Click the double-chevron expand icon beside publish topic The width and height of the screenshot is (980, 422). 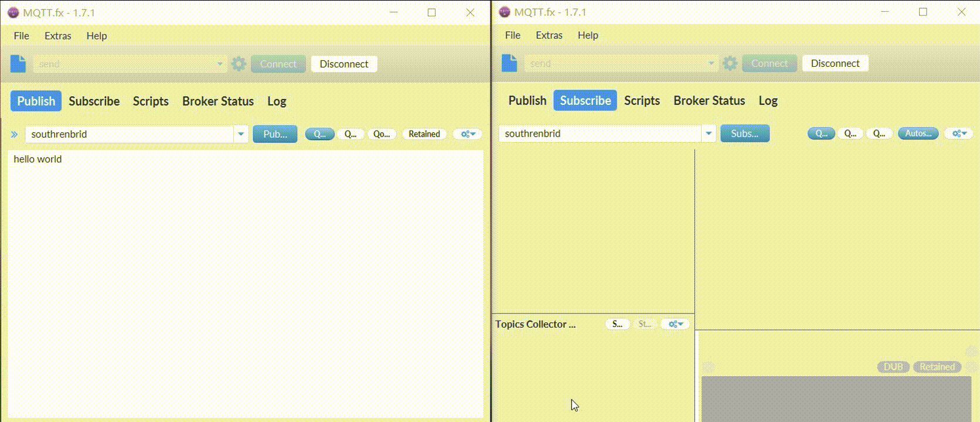[15, 134]
